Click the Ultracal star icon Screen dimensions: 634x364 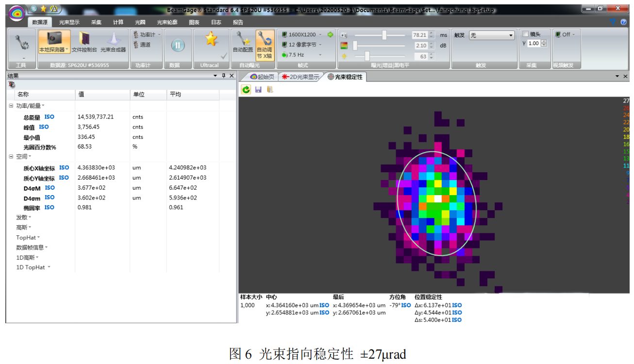click(x=211, y=39)
